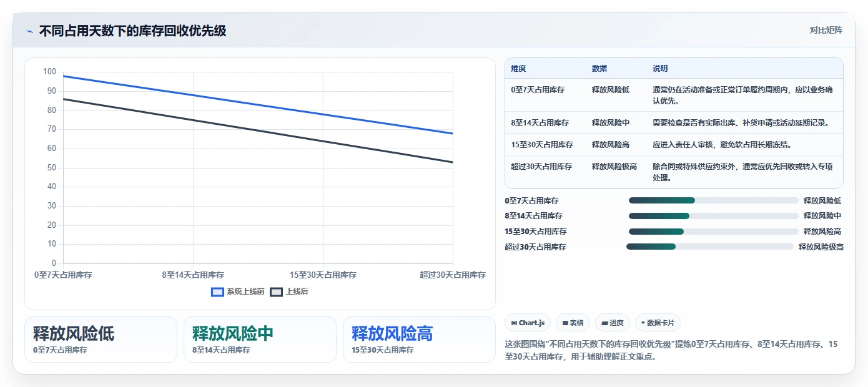Viewport: 868px width, 387px height.
Task: Select table cell 8至14天占用库存
Action: point(540,123)
